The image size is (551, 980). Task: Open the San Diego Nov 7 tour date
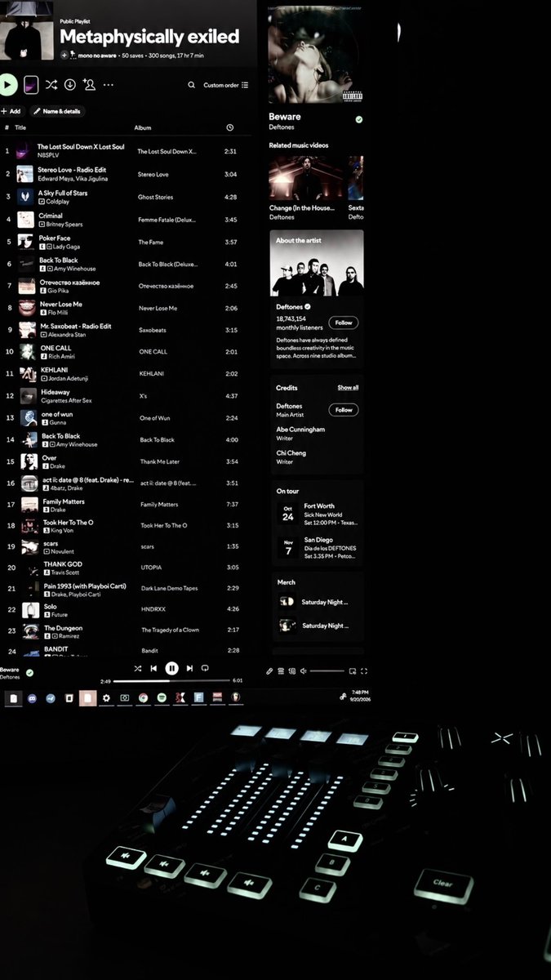click(x=318, y=547)
